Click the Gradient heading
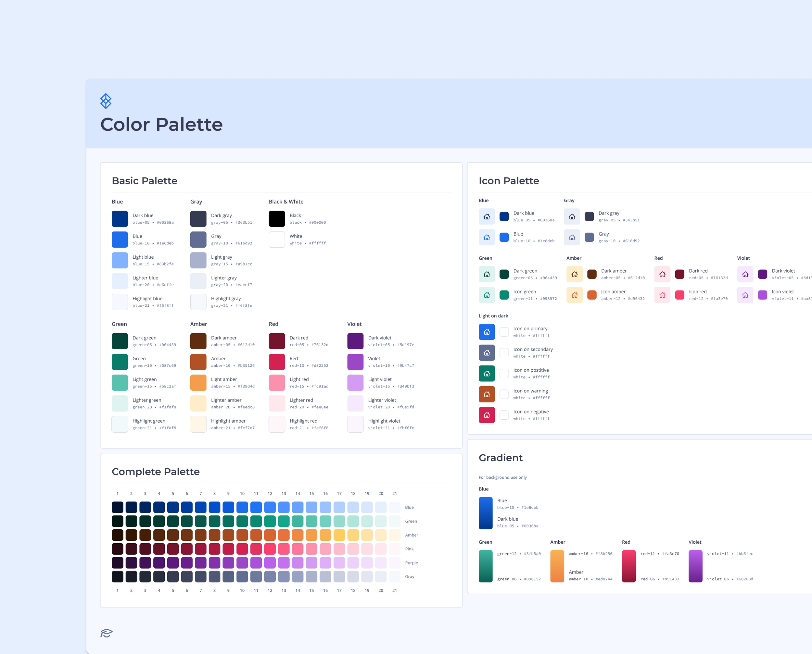The height and width of the screenshot is (654, 812). [x=501, y=458]
